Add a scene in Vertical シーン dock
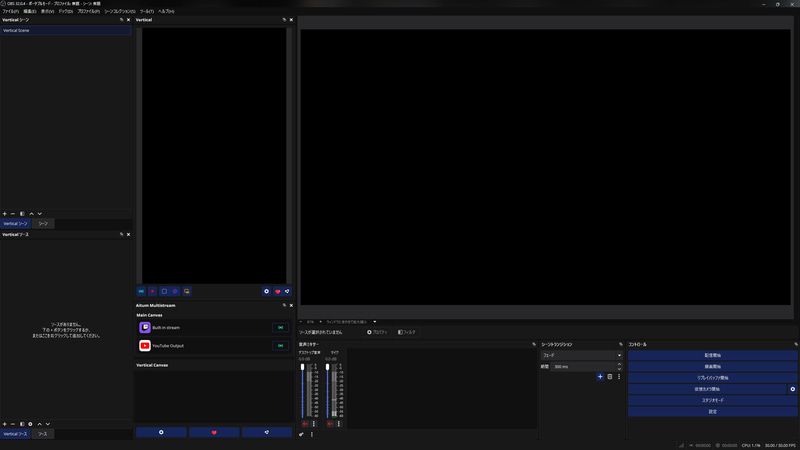800x450 pixels. click(5, 214)
